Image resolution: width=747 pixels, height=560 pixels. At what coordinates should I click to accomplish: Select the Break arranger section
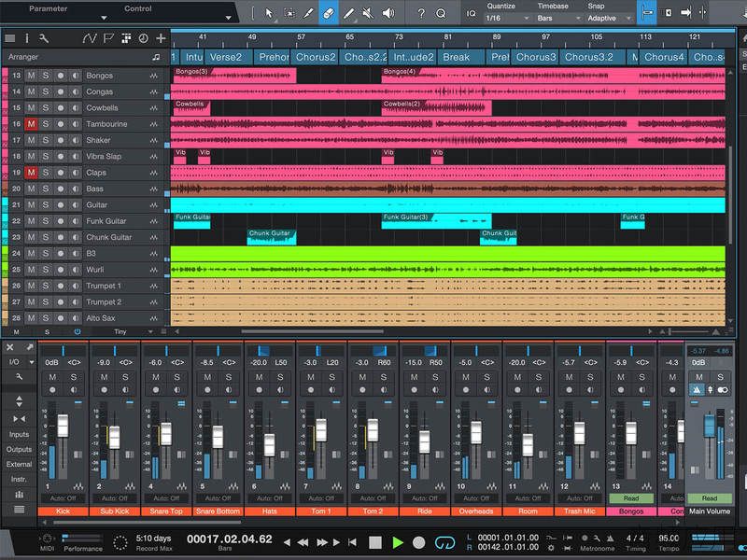tap(460, 57)
